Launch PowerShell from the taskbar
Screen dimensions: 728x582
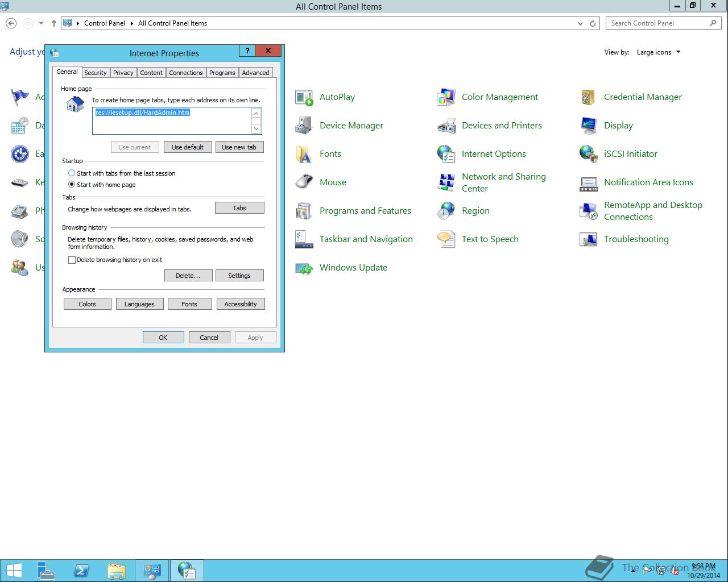coord(81,571)
